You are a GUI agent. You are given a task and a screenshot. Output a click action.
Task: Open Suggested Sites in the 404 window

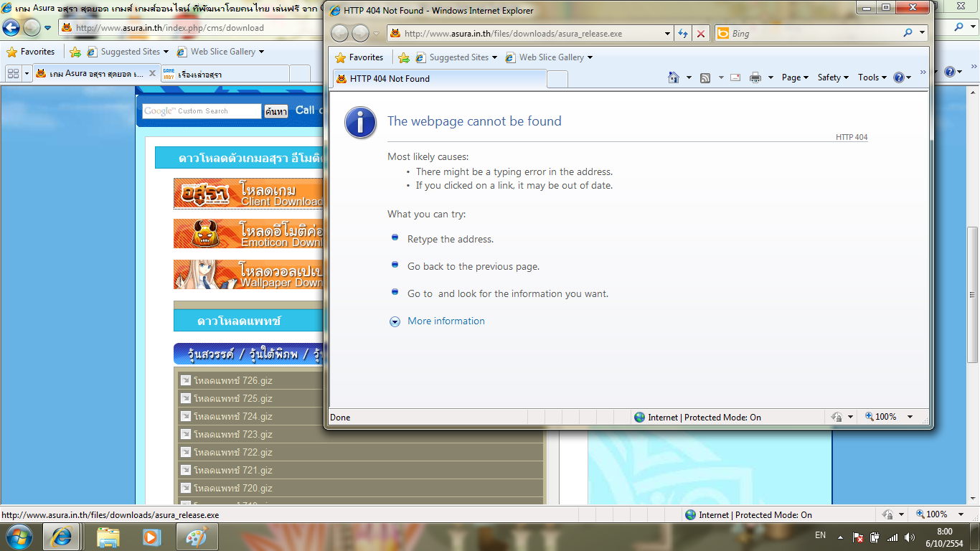tap(456, 57)
